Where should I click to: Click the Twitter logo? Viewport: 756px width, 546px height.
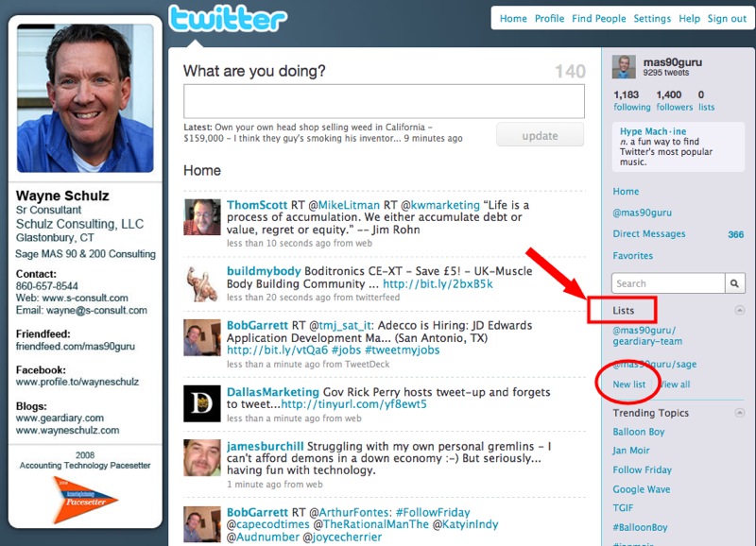(228, 19)
